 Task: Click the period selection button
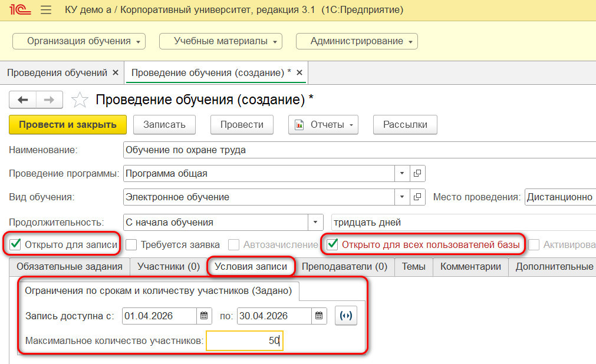tap(346, 315)
